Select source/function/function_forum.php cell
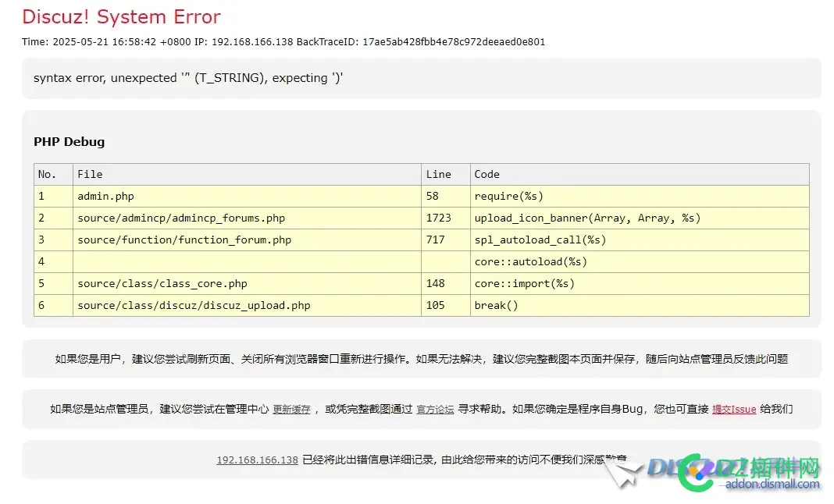The height and width of the screenshot is (504, 834). [x=247, y=240]
